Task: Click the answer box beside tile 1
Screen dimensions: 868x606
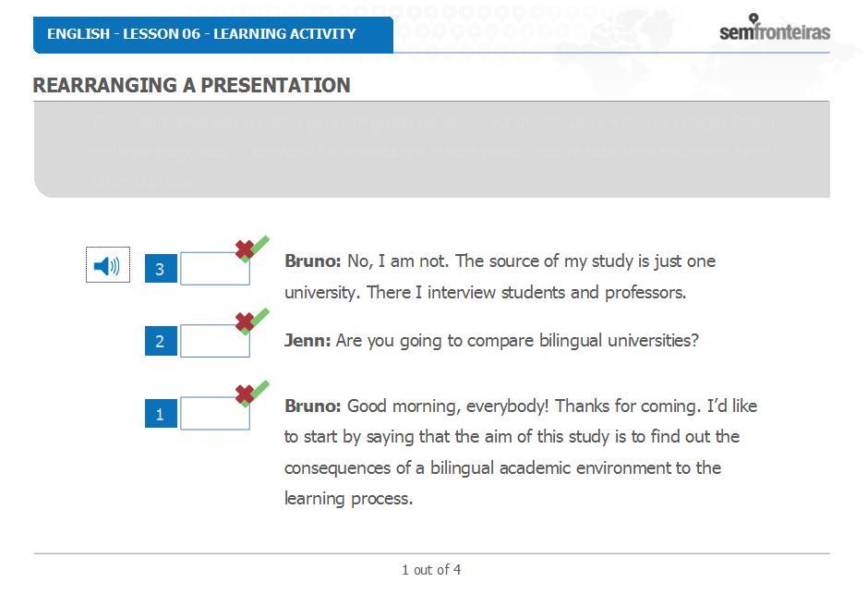Action: tap(215, 413)
